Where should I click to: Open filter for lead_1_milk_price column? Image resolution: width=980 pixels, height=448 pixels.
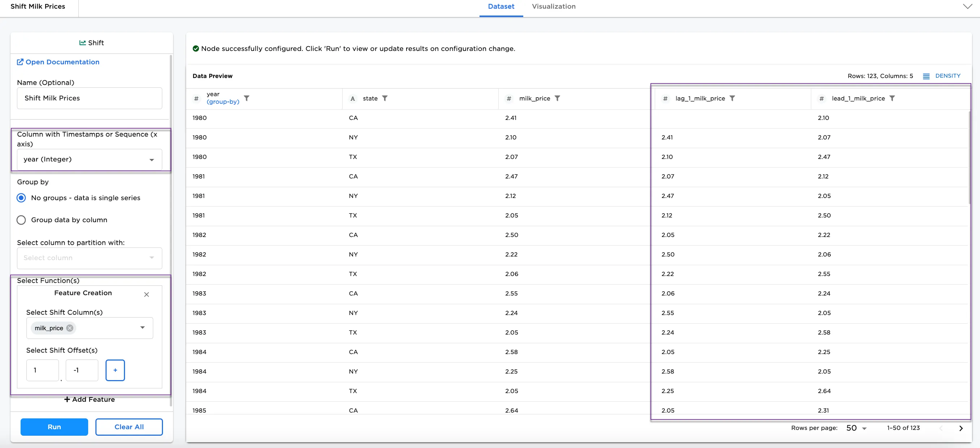[x=892, y=98]
